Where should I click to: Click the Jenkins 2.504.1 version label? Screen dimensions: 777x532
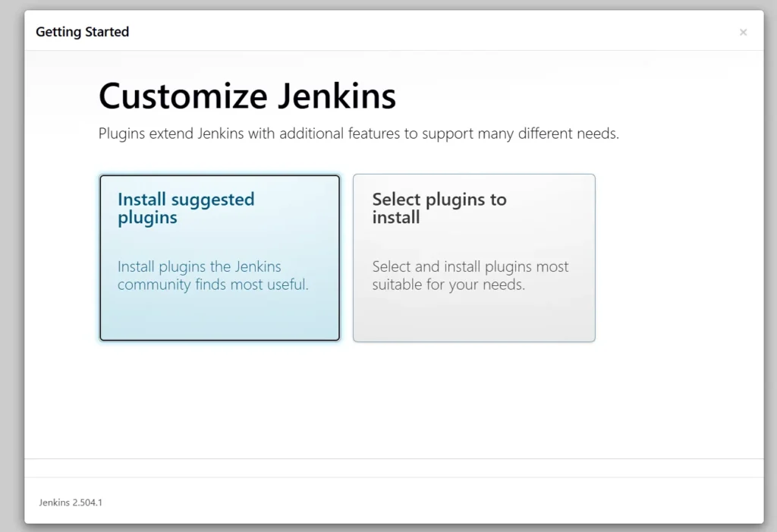coord(71,502)
